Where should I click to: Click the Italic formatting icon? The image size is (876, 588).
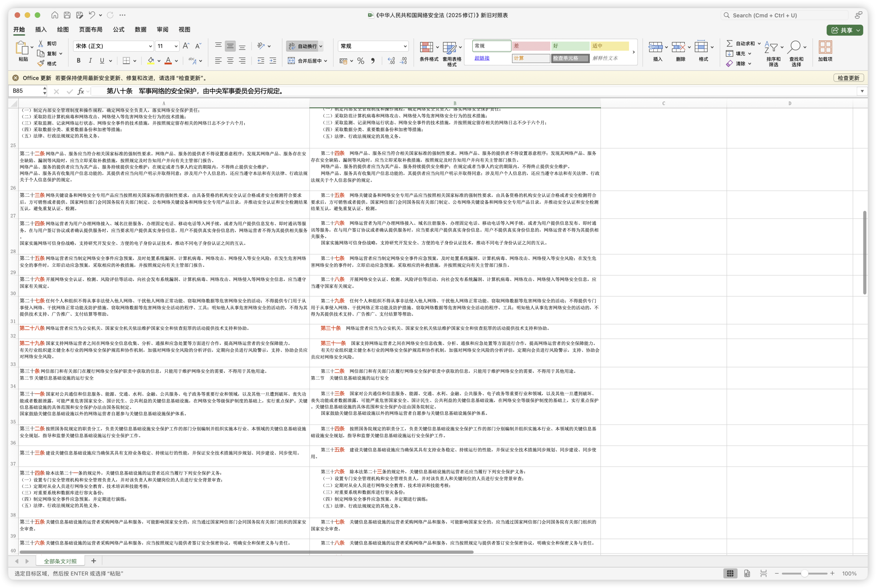[x=90, y=61]
